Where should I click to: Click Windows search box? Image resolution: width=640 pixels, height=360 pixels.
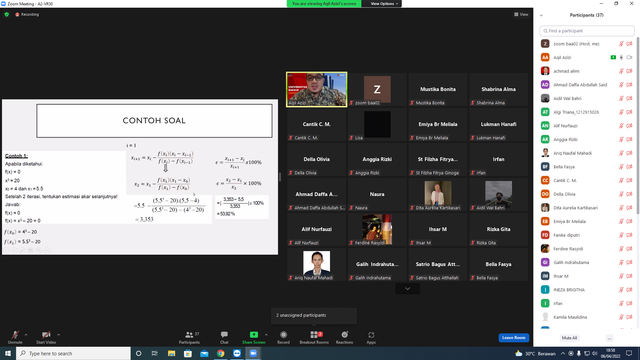pos(73,353)
